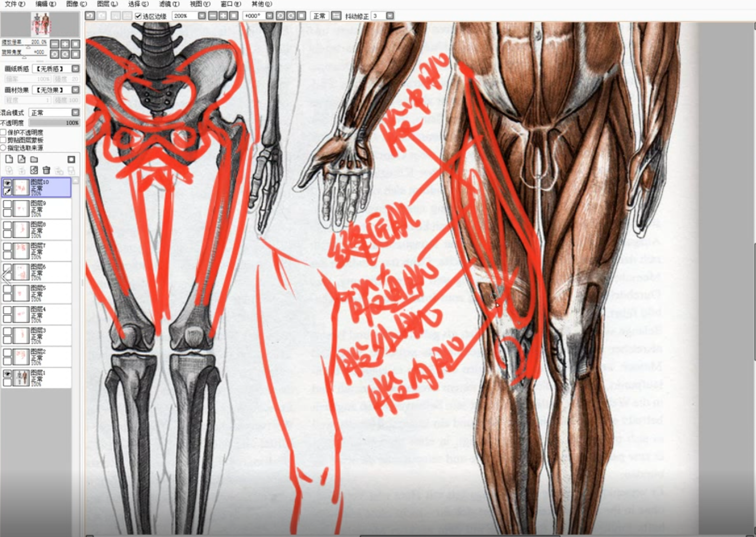Show 图层7 via its visibility box

[x=7, y=247]
